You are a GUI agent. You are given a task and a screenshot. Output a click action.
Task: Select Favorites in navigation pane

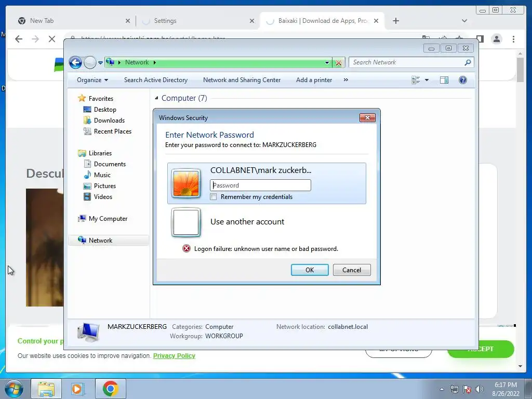pos(101,99)
